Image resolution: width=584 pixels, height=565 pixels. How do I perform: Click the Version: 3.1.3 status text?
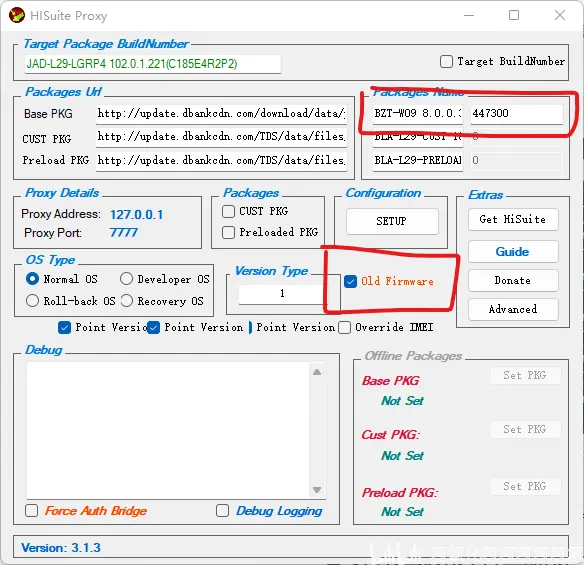point(61,548)
